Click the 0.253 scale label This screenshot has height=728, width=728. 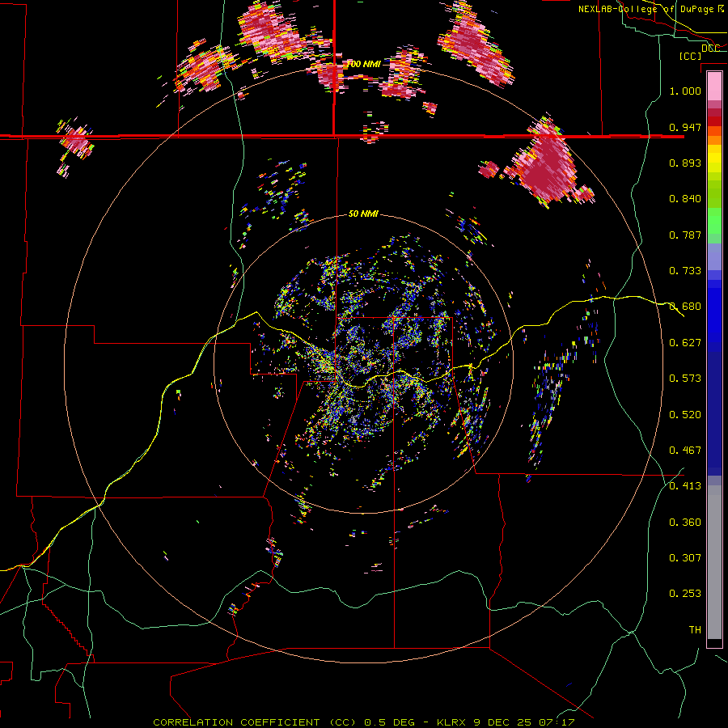click(x=685, y=594)
